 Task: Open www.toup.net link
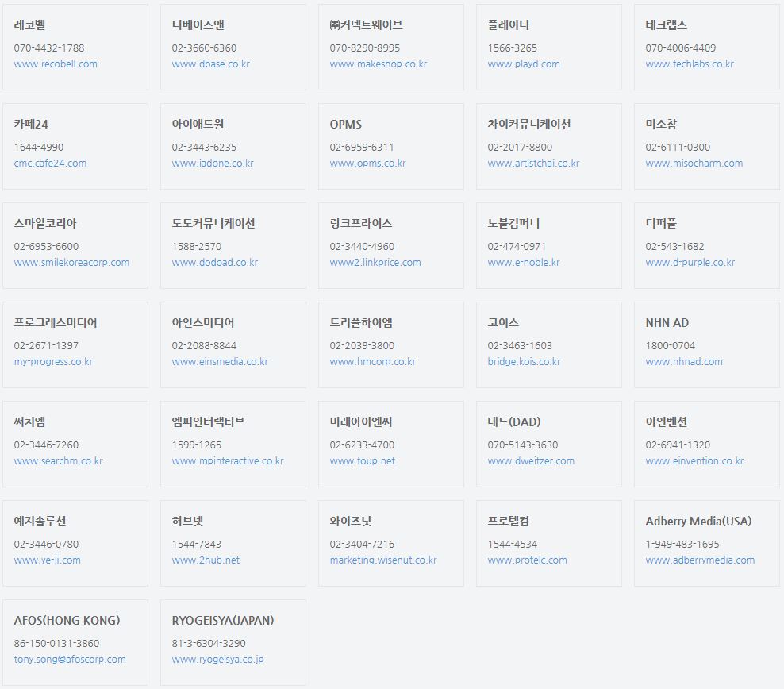point(363,460)
